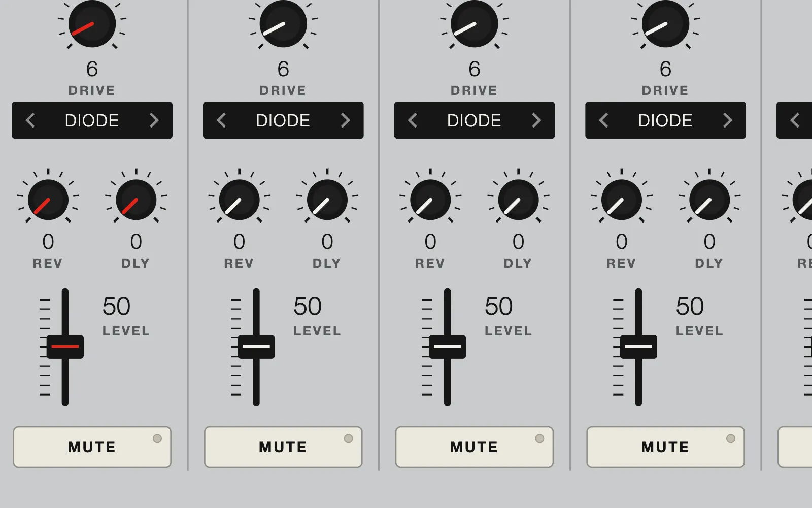Mute the fourth channel
The image size is (812, 508).
[x=665, y=447]
